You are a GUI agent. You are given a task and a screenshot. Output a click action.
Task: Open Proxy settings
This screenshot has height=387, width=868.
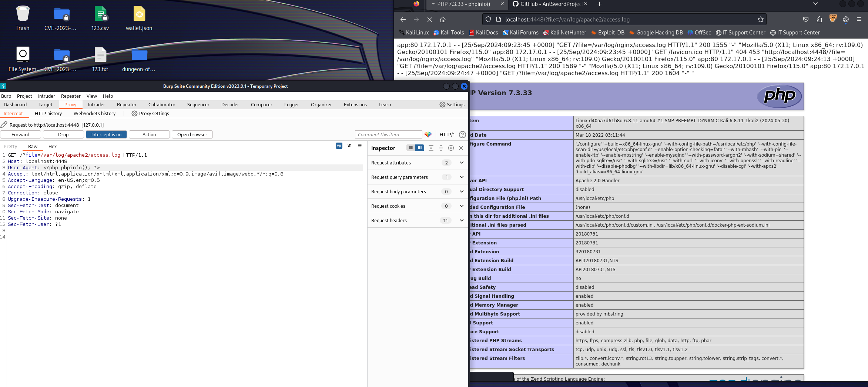point(150,113)
